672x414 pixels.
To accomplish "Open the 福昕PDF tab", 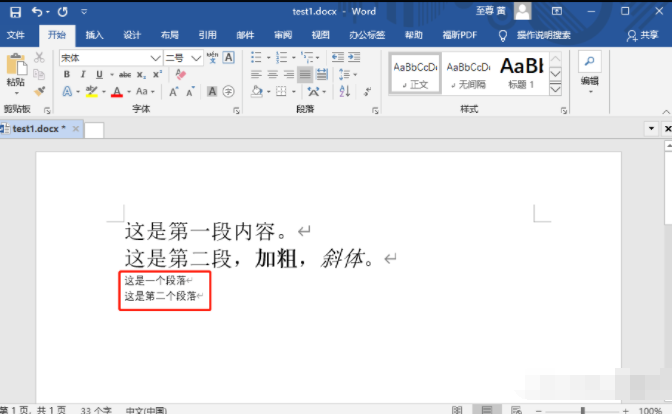I will click(x=459, y=35).
